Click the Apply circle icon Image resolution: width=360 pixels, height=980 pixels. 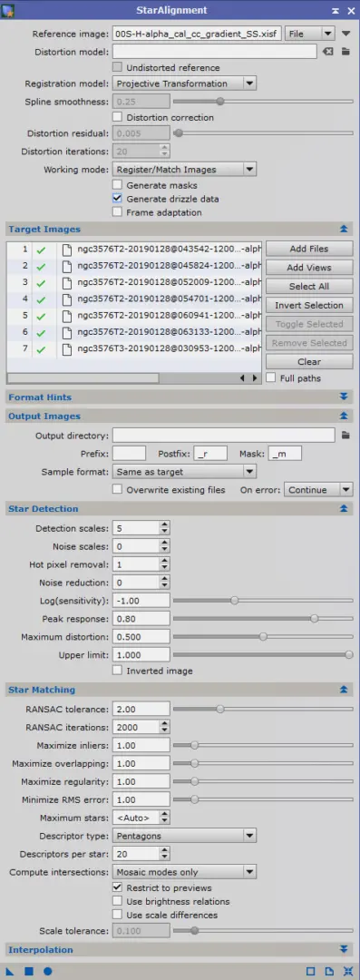[47, 971]
